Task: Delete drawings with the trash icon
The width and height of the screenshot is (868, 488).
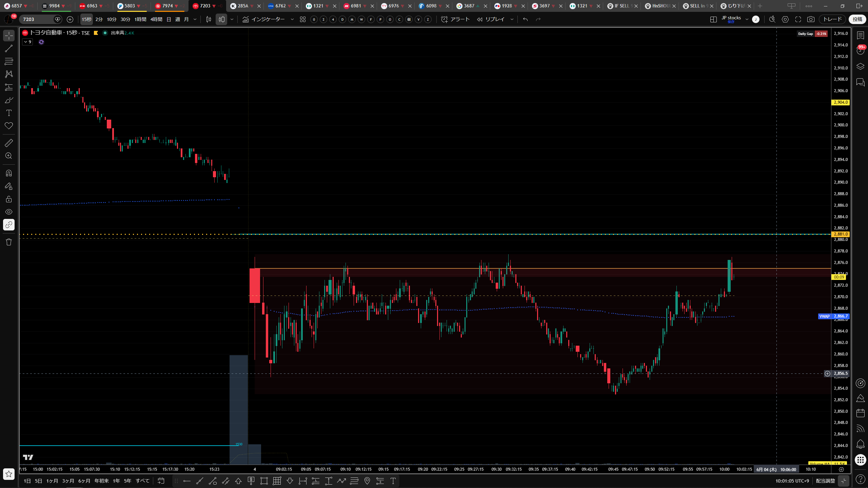Action: click(x=9, y=242)
